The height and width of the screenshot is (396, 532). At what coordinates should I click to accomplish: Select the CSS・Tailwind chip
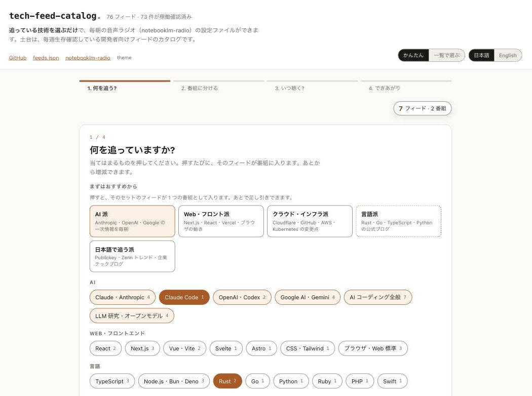308,348
